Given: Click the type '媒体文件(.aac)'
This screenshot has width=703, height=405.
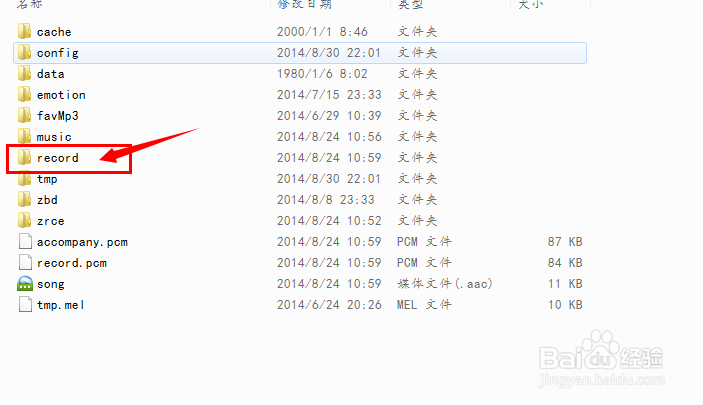Looking at the screenshot, I should point(445,284).
